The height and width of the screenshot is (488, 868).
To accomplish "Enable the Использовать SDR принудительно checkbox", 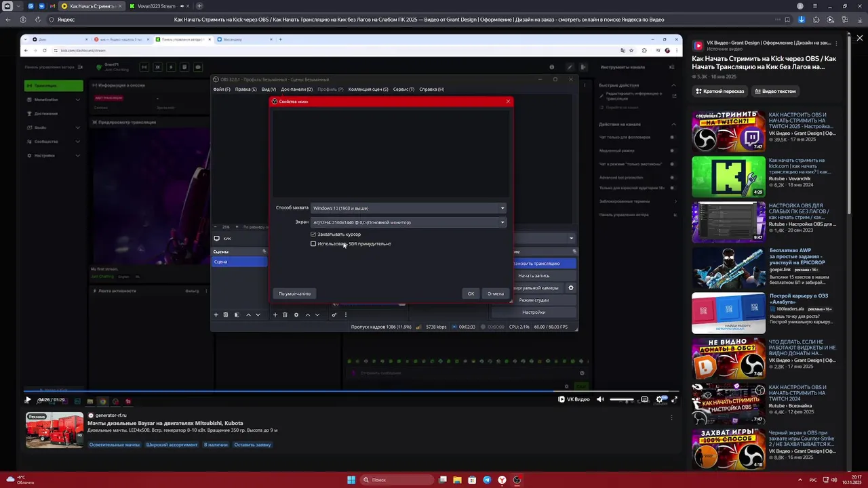I will [x=313, y=244].
